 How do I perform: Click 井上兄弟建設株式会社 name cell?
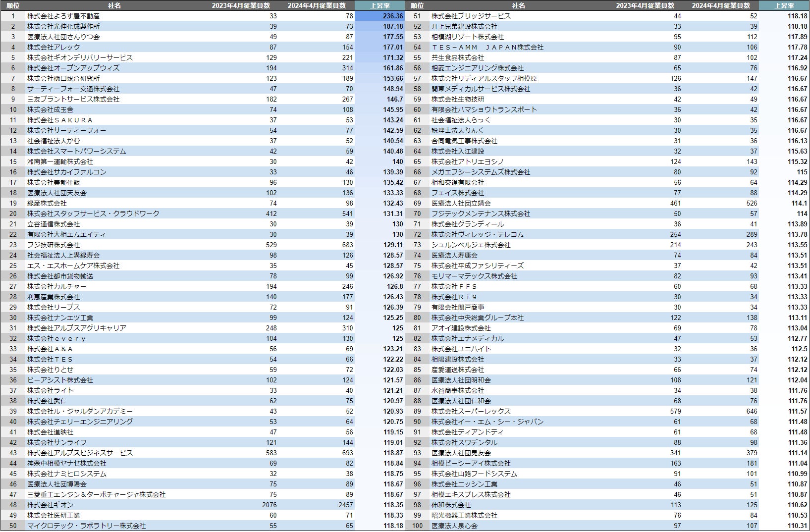click(x=464, y=26)
